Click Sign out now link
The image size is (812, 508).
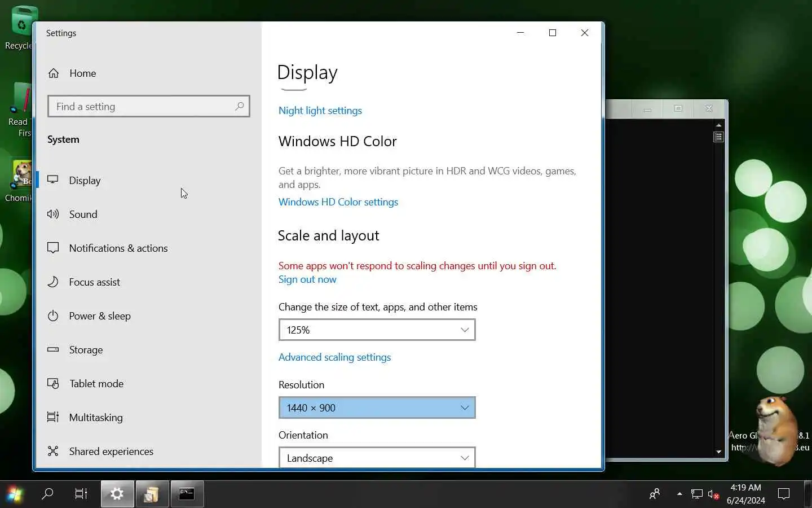[307, 279]
